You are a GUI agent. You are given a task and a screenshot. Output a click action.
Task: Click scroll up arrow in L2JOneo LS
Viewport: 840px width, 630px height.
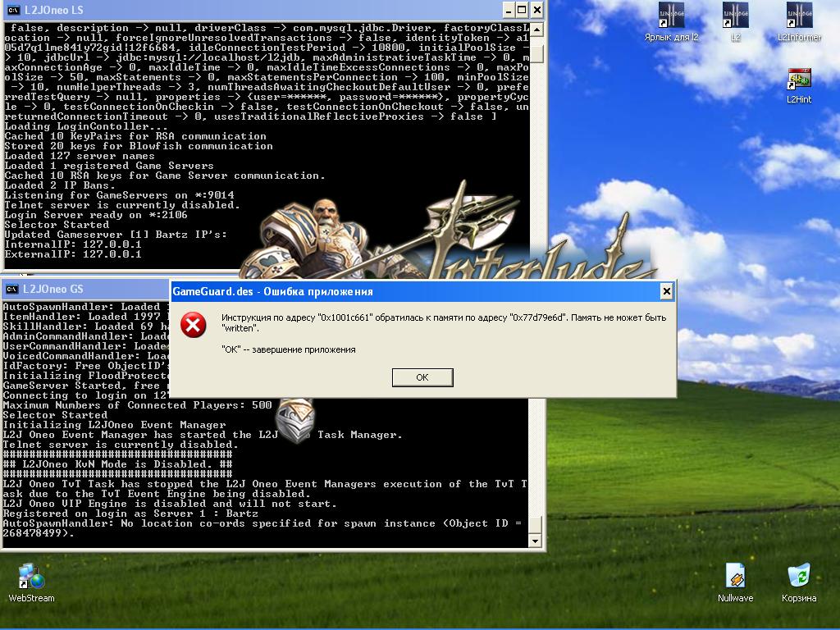point(536,30)
